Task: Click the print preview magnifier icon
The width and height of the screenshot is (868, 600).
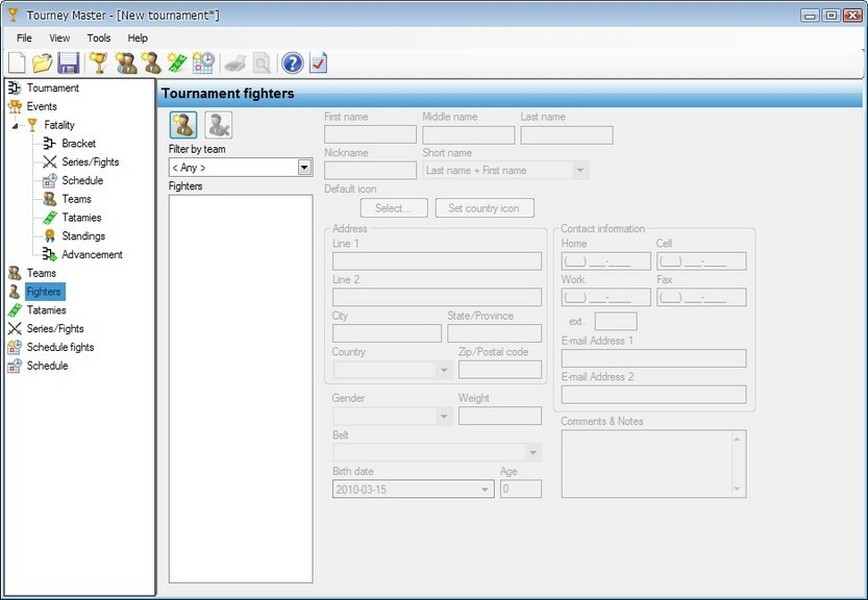Action: click(262, 63)
